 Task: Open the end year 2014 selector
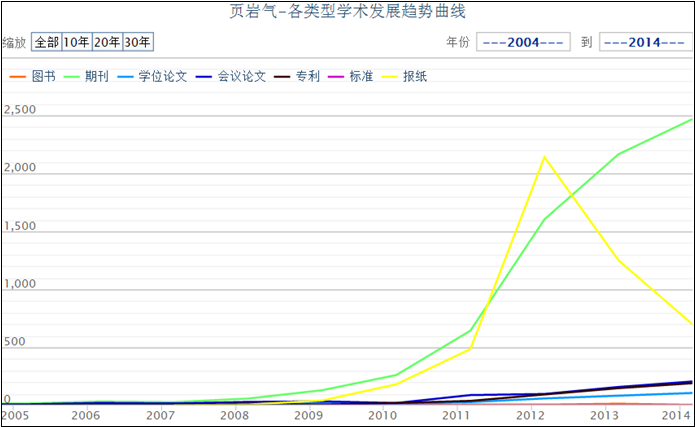pyautogui.click(x=645, y=42)
